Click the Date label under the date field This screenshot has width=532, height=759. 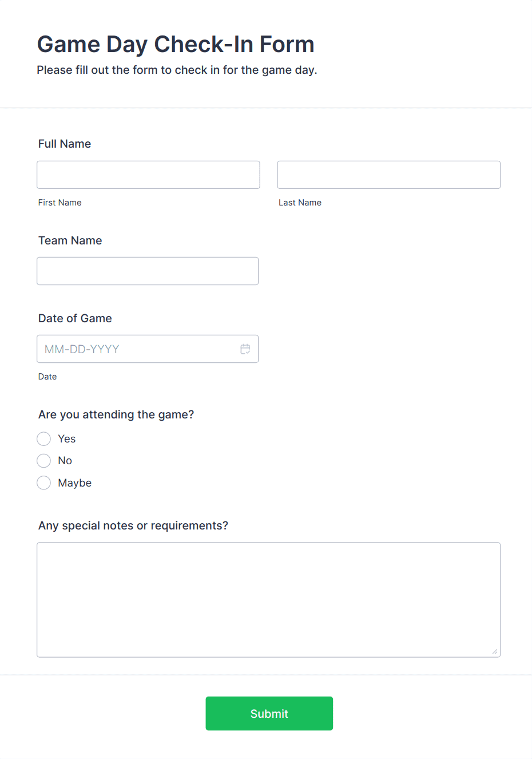47,376
